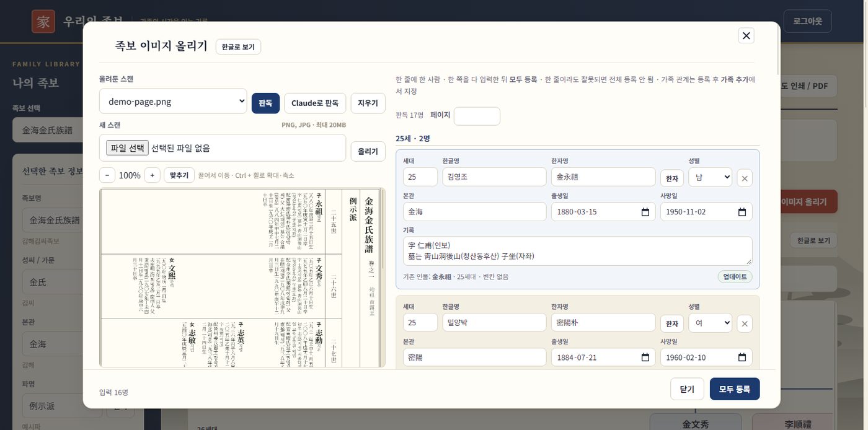Click the 100% zoom level text
This screenshot has width=868, height=430.
pyautogui.click(x=130, y=175)
